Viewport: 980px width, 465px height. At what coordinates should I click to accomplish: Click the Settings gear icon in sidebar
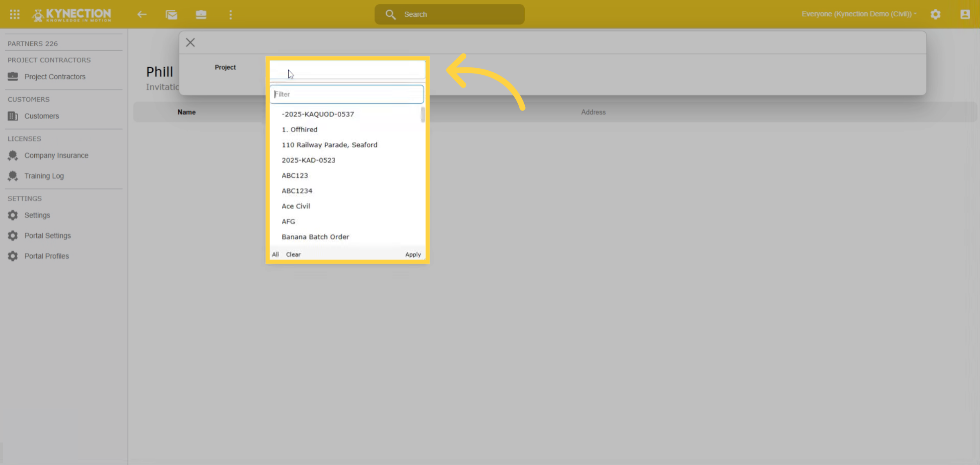[x=13, y=215]
